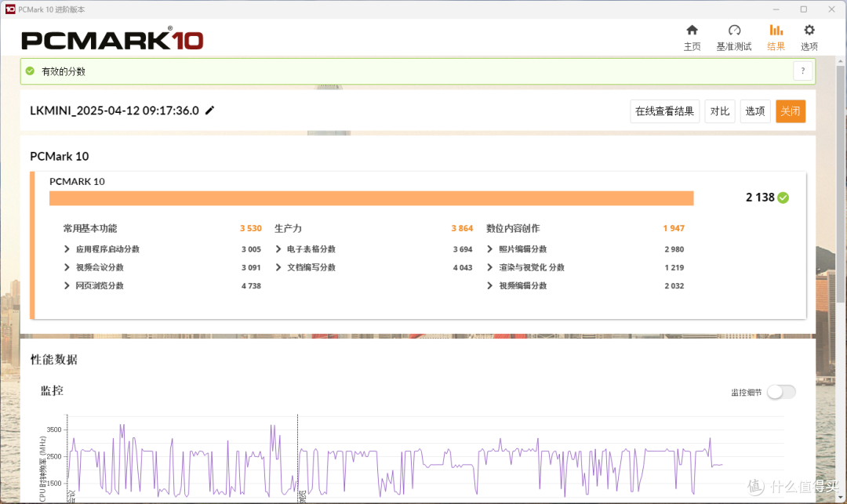The height and width of the screenshot is (504, 847).
Task: Toggle the 监控细节 switch
Action: pos(781,392)
